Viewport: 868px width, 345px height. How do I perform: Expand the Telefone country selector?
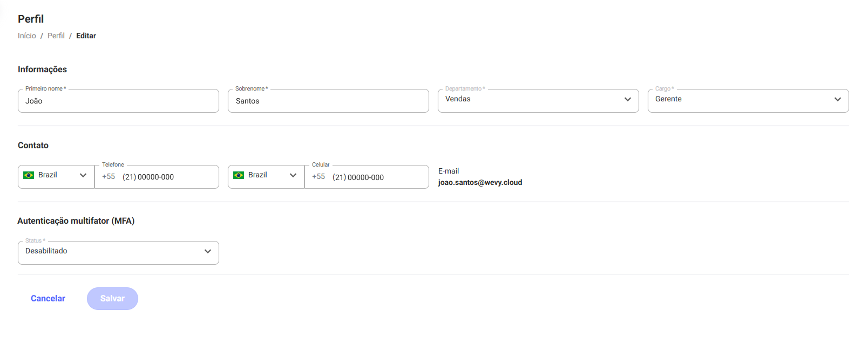coord(56,177)
